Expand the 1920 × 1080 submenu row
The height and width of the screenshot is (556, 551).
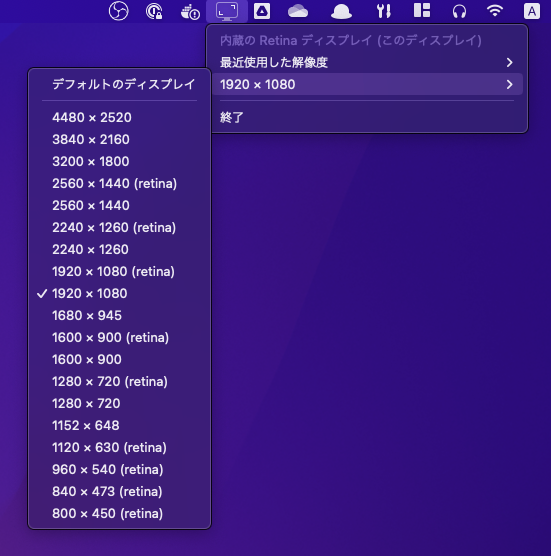[x=367, y=84]
